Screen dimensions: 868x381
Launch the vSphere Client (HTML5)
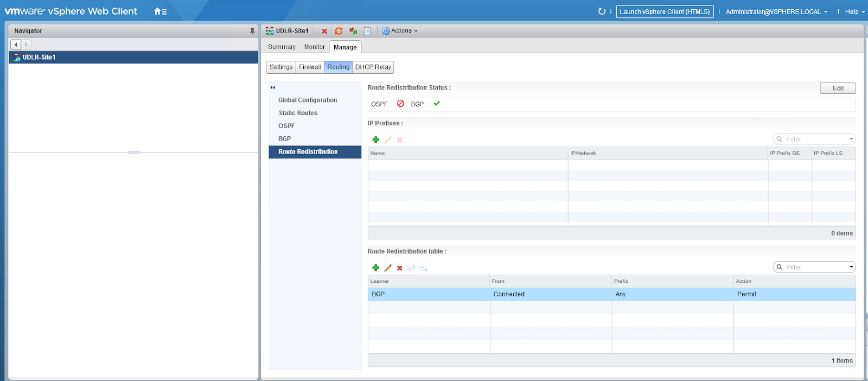[665, 12]
